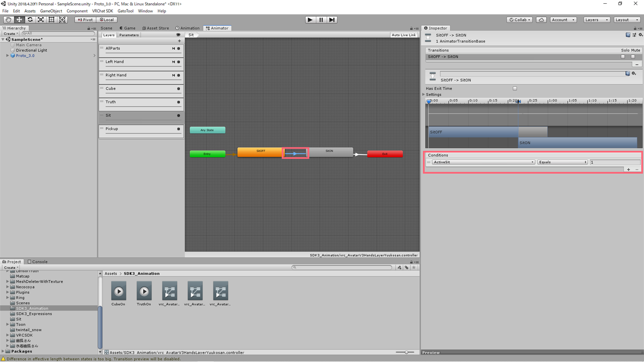Screen dimensions: 644x362
Task: Open the Layers dropdown in toolbar
Action: (596, 19)
